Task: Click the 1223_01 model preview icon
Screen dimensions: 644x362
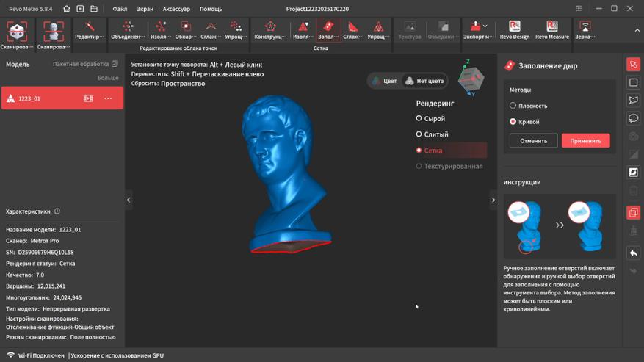Action: click(88, 98)
